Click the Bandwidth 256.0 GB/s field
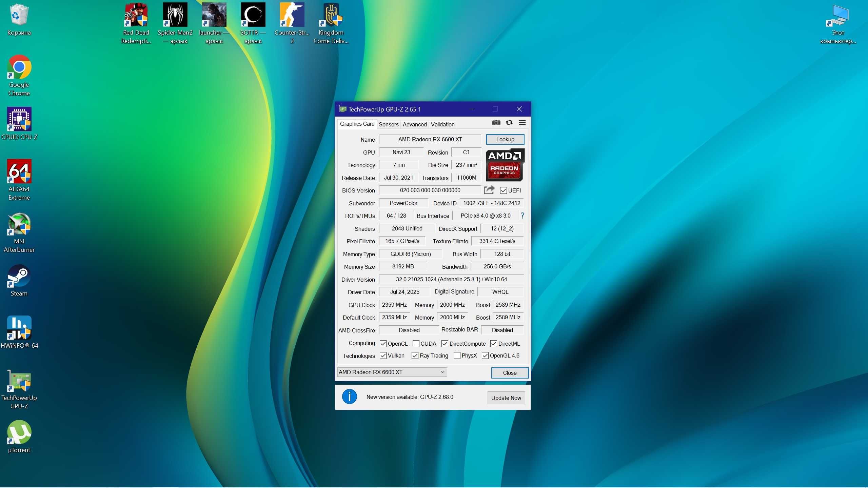 click(x=497, y=266)
